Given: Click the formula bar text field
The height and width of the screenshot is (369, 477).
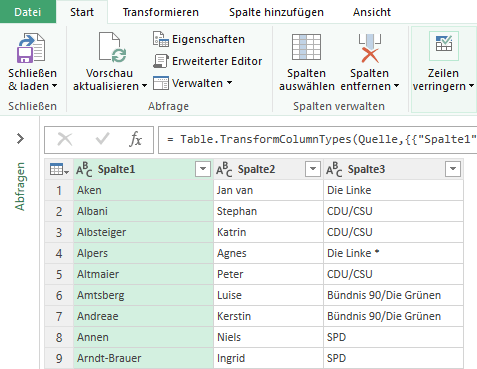Looking at the screenshot, I should (x=318, y=139).
